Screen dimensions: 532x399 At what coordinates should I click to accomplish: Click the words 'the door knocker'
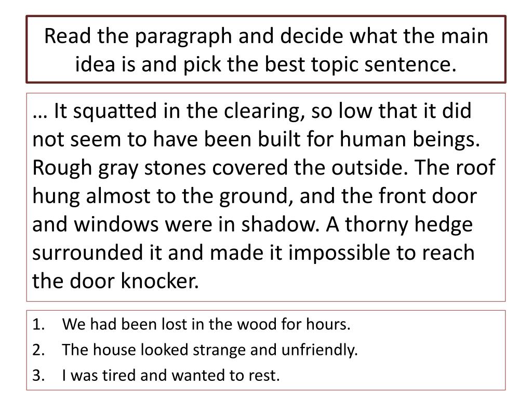pyautogui.click(x=116, y=281)
